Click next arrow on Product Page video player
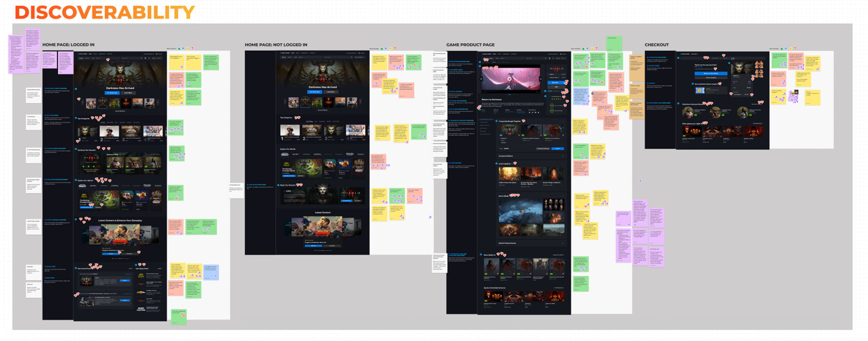The width and height of the screenshot is (868, 341). 540,79
